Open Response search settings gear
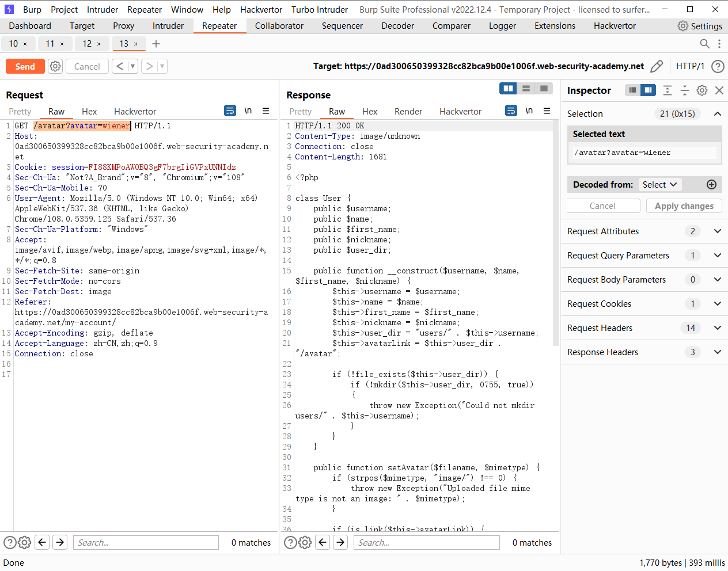 [305, 542]
